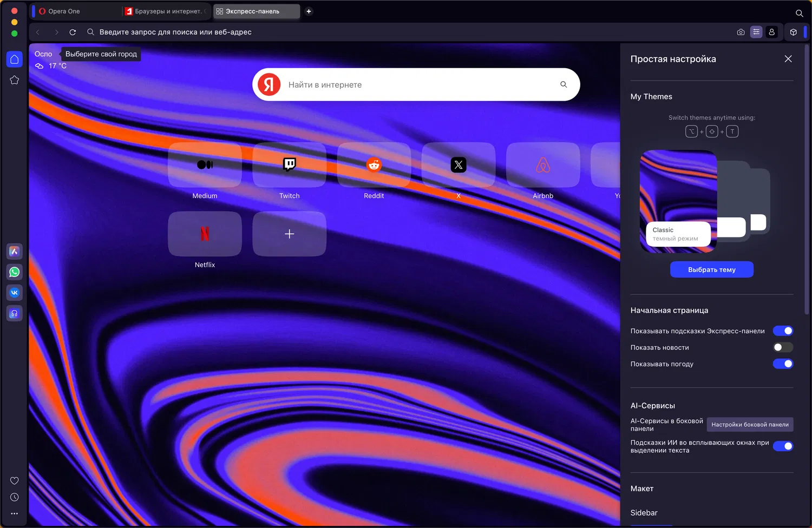Image resolution: width=812 pixels, height=528 pixels.
Task: Disable Speed Dial suggestions toggle
Action: point(783,331)
